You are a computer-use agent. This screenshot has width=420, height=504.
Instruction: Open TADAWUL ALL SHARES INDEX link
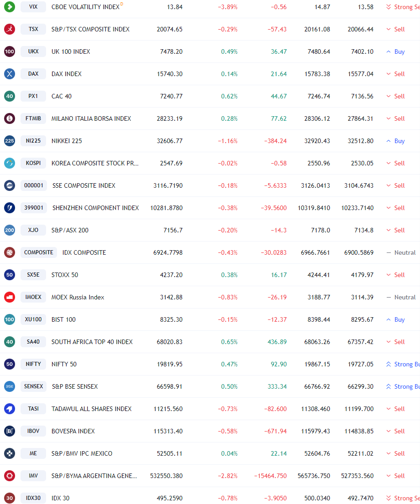(92, 409)
